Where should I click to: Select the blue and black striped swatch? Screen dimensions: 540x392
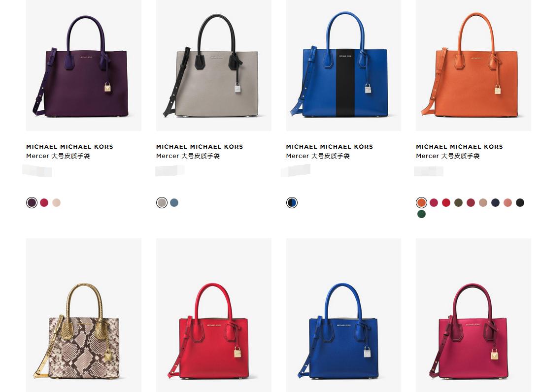pyautogui.click(x=292, y=203)
